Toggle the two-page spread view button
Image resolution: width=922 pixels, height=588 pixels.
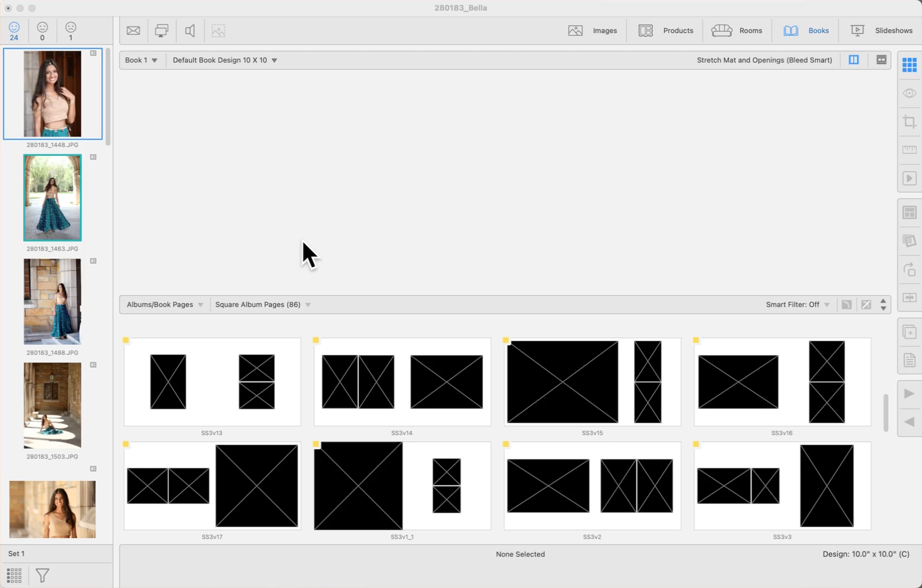854,60
